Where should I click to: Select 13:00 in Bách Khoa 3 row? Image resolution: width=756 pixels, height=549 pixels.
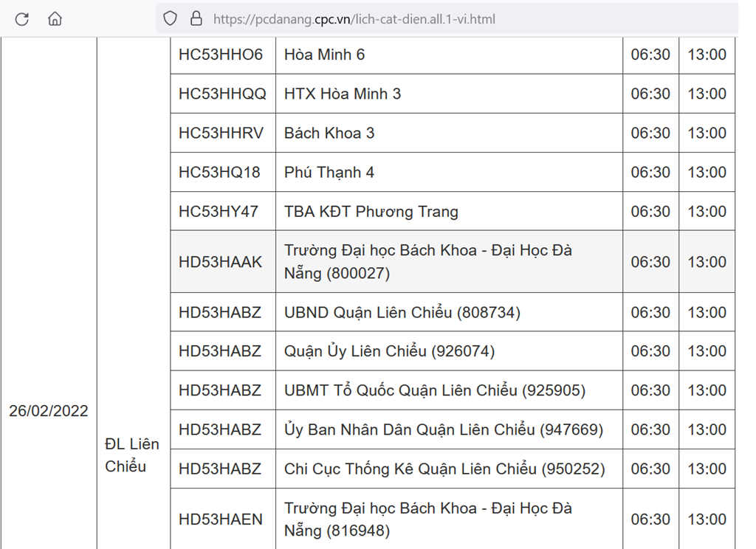[707, 133]
